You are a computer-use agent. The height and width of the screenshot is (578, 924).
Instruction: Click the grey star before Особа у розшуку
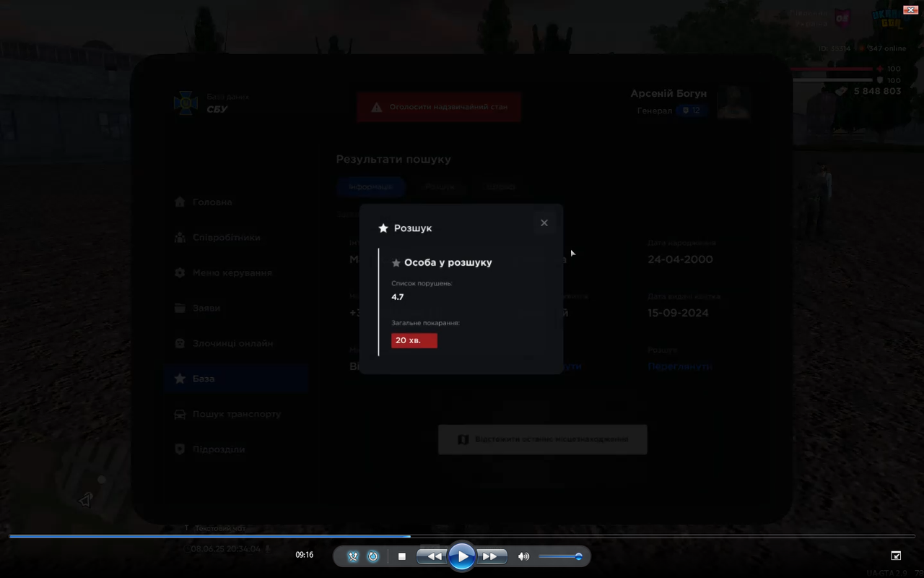click(396, 263)
